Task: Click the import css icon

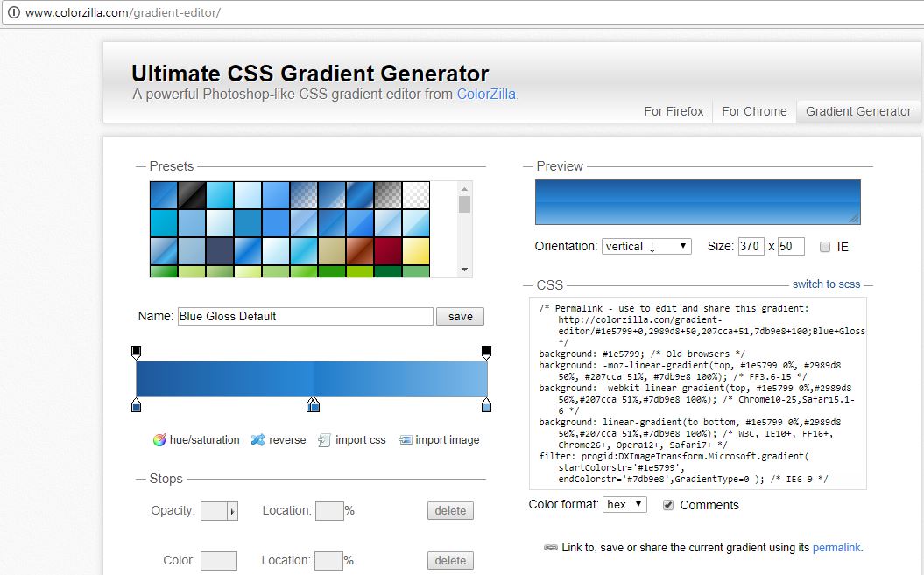Action: coord(324,440)
